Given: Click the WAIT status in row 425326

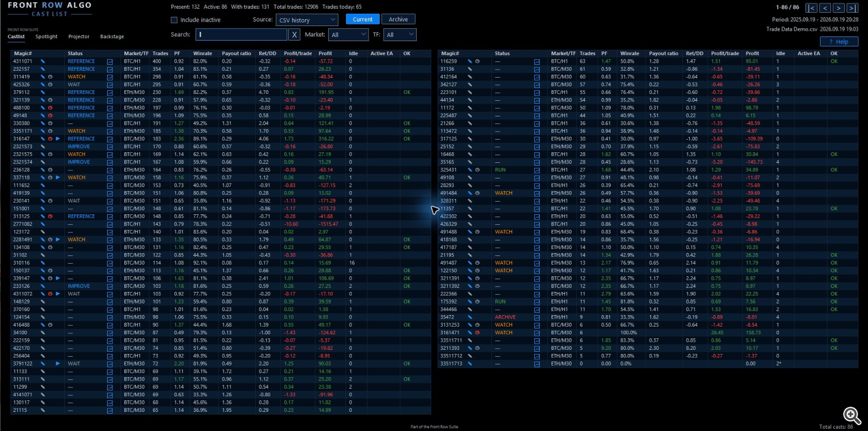Looking at the screenshot, I should tap(73, 85).
